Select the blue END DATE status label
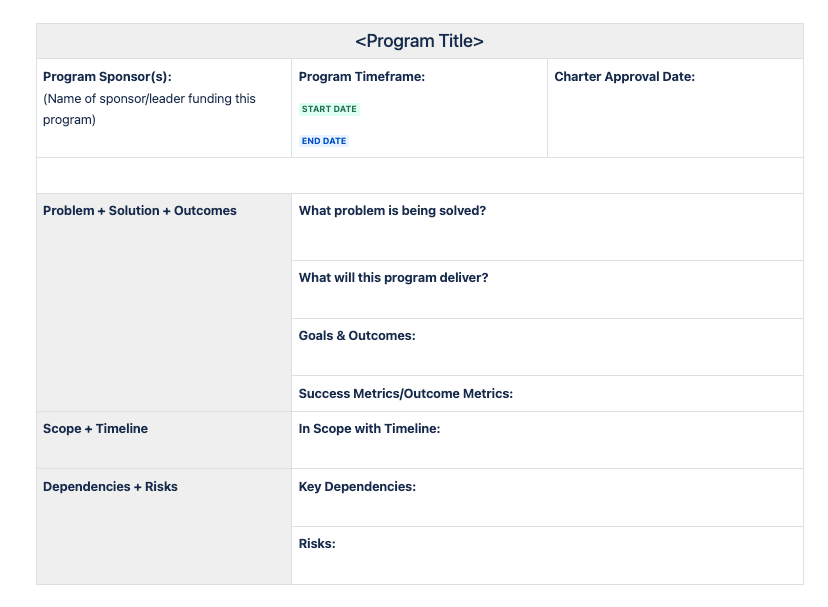Screen dimensions: 828x607 (324, 141)
